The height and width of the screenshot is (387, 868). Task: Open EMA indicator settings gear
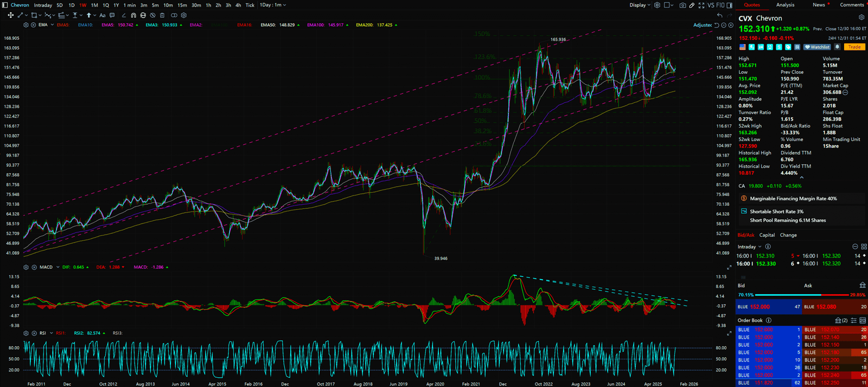(x=26, y=25)
